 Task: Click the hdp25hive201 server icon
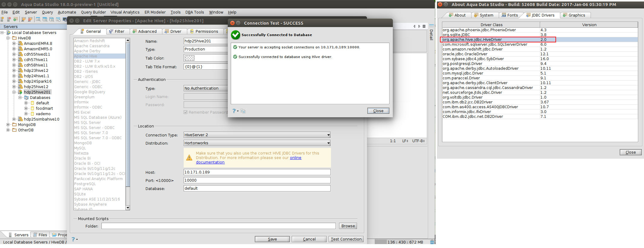coord(20,92)
